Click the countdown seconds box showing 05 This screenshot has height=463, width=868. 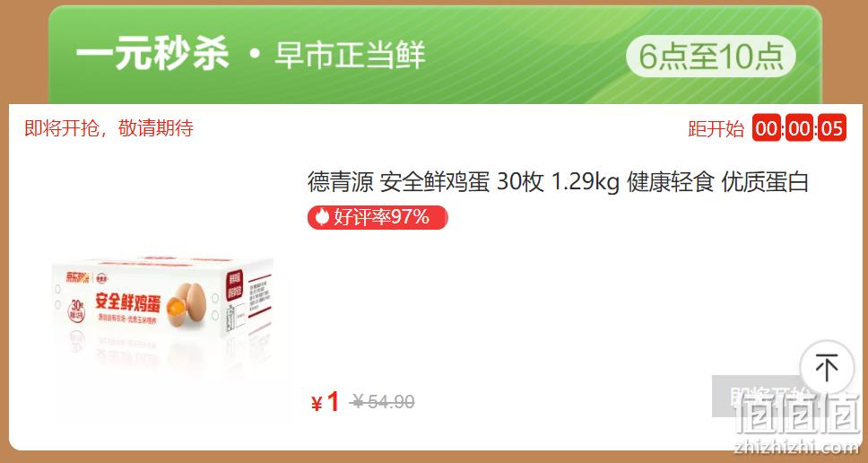pyautogui.click(x=832, y=128)
